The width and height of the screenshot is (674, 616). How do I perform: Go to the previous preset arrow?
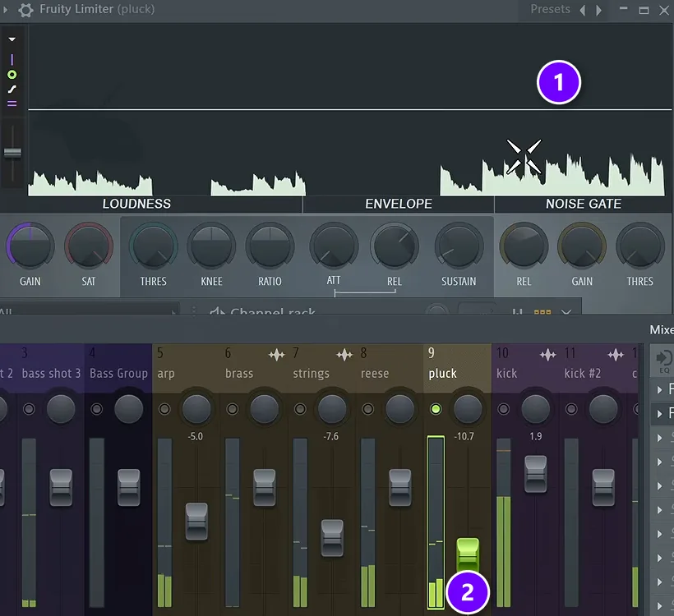583,10
